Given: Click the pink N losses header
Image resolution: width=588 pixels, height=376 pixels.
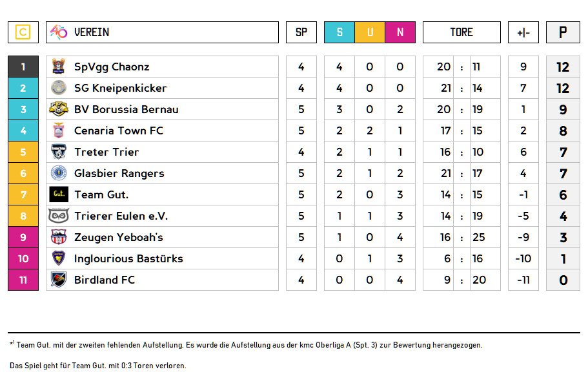Looking at the screenshot, I should tap(400, 32).
